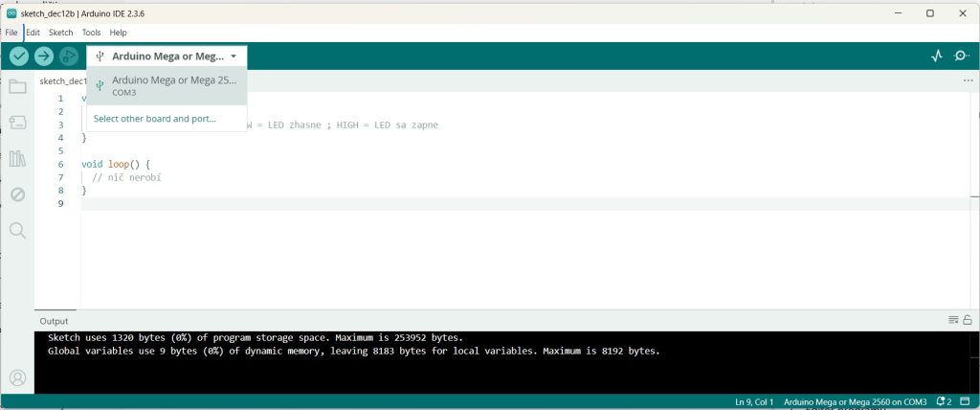Open the Library Manager books icon
The width and height of the screenshot is (980, 410).
pyautogui.click(x=17, y=158)
